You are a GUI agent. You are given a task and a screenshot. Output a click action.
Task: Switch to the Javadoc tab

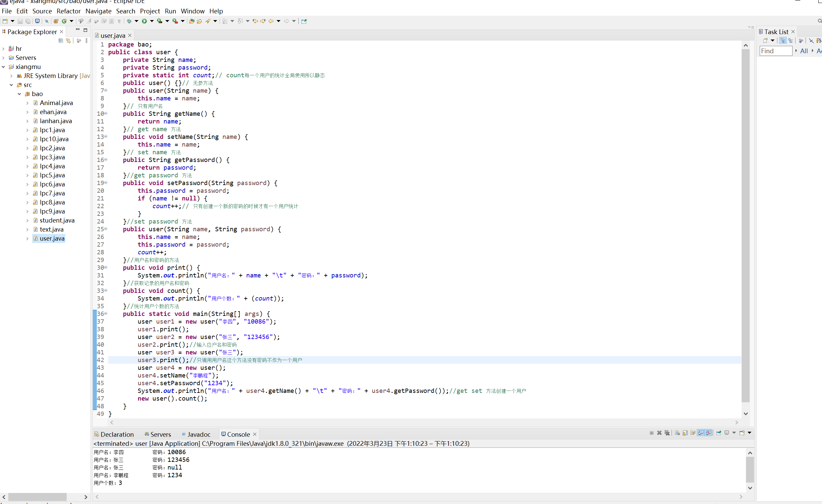click(x=198, y=434)
